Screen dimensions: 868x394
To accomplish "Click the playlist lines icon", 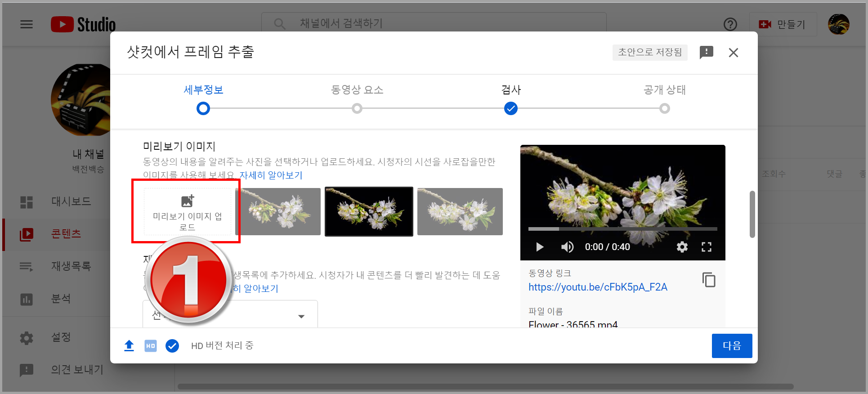I will tap(27, 267).
